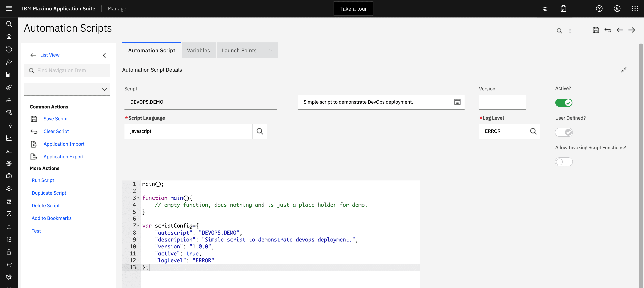This screenshot has height=288, width=644.
Task: Click Application Import action
Action: point(64,144)
